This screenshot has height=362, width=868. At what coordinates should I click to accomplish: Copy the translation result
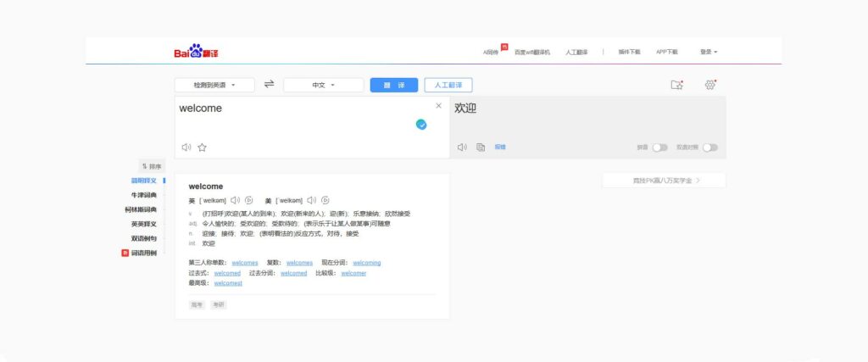coord(481,147)
